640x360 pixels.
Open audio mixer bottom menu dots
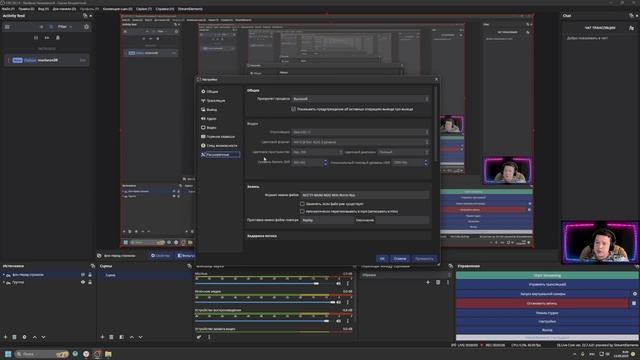pyautogui.click(x=209, y=337)
